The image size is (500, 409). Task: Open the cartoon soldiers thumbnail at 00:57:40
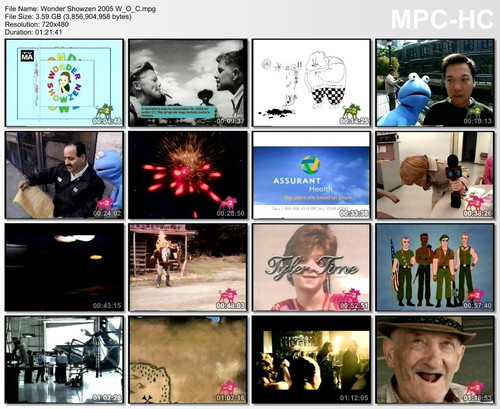(x=435, y=267)
